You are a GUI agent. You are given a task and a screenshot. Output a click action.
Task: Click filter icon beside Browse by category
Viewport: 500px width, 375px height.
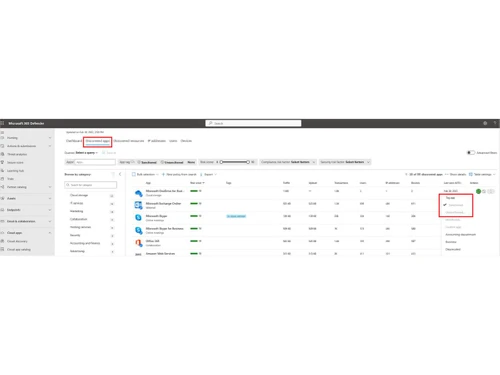click(113, 174)
